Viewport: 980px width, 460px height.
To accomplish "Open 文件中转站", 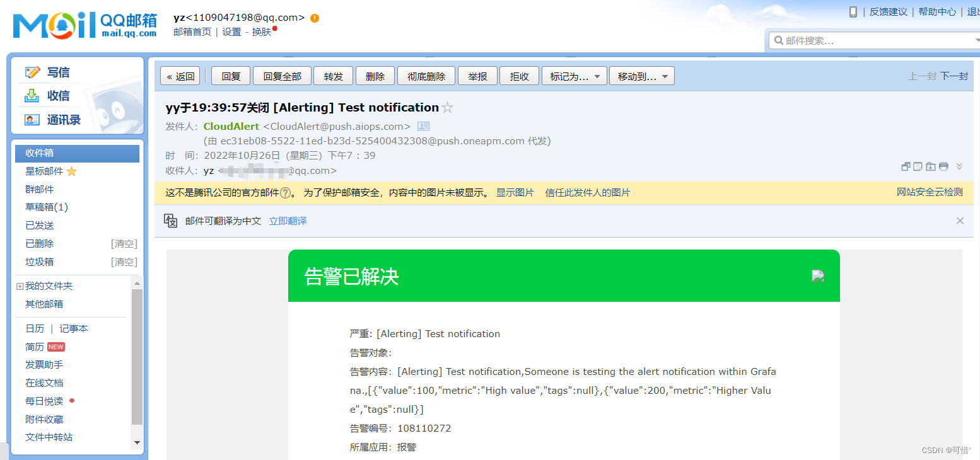I will [x=49, y=437].
